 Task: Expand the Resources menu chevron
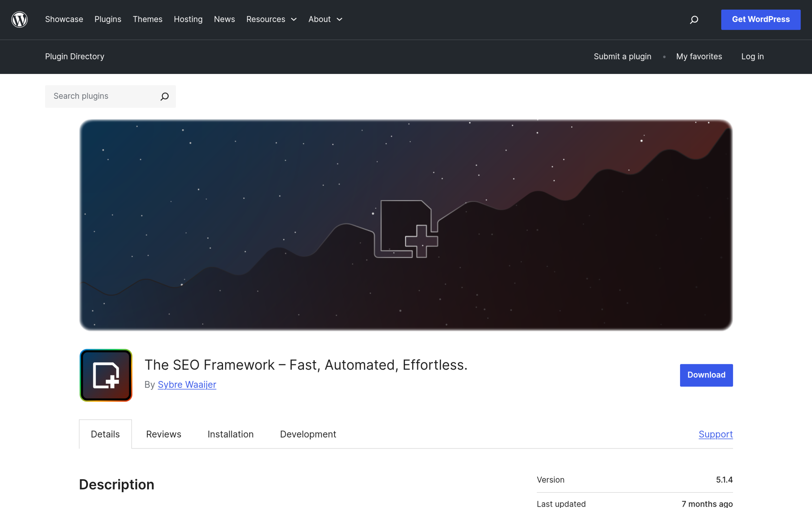click(x=294, y=19)
